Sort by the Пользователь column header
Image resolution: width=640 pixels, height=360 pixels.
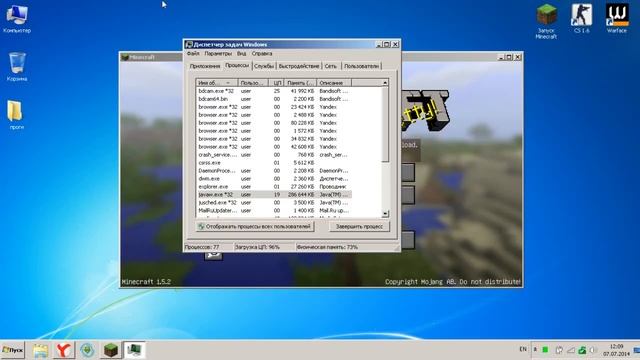[253, 83]
